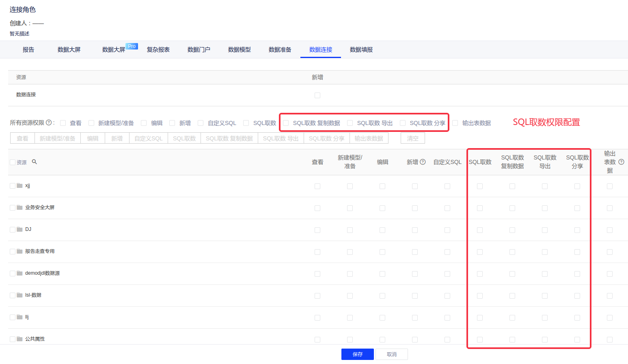The image size is (628, 364).
Task: Click the folder icon for xjj
Action: point(19,186)
